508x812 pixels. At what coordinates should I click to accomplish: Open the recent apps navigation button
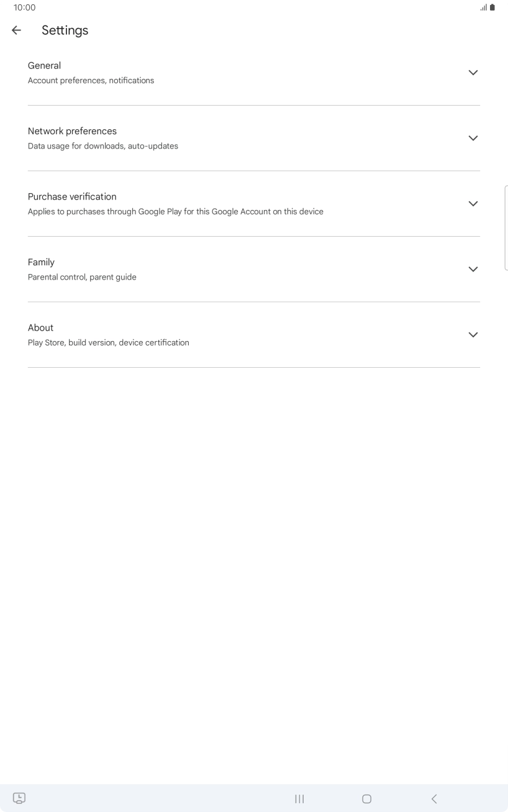pos(299,799)
